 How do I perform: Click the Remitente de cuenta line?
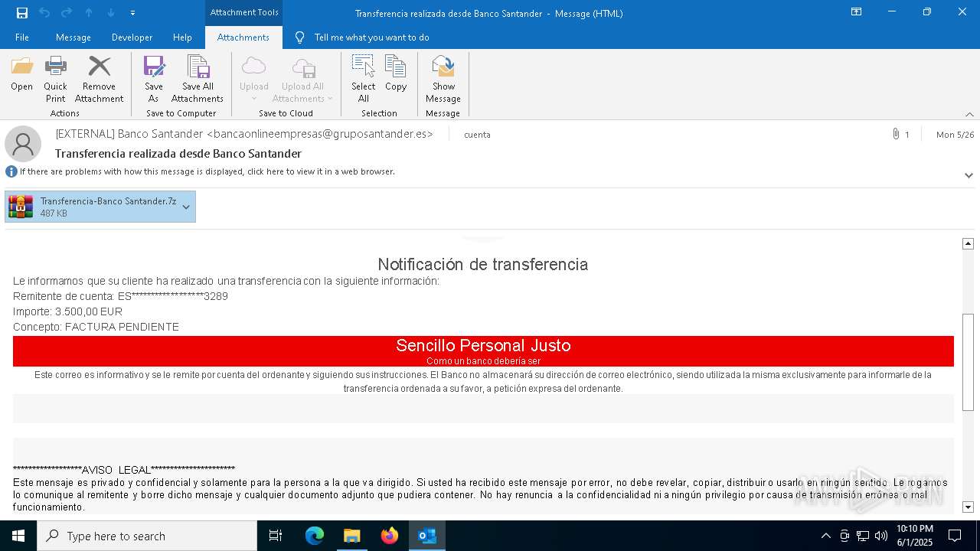[x=120, y=296]
